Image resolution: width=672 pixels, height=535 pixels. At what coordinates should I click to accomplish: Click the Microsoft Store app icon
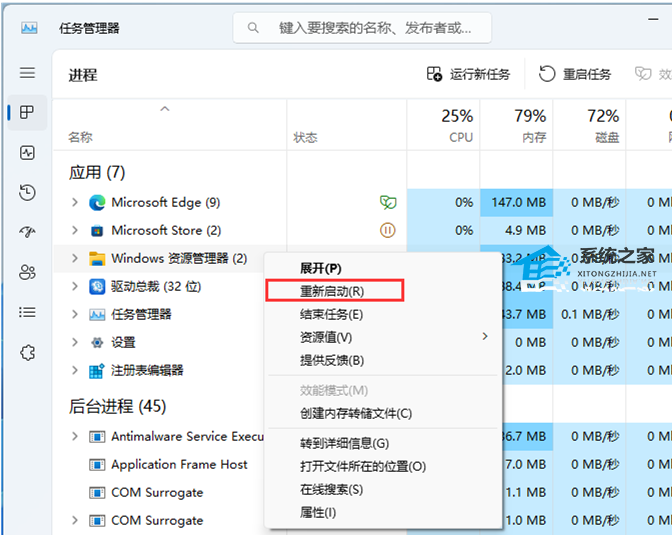pyautogui.click(x=97, y=231)
